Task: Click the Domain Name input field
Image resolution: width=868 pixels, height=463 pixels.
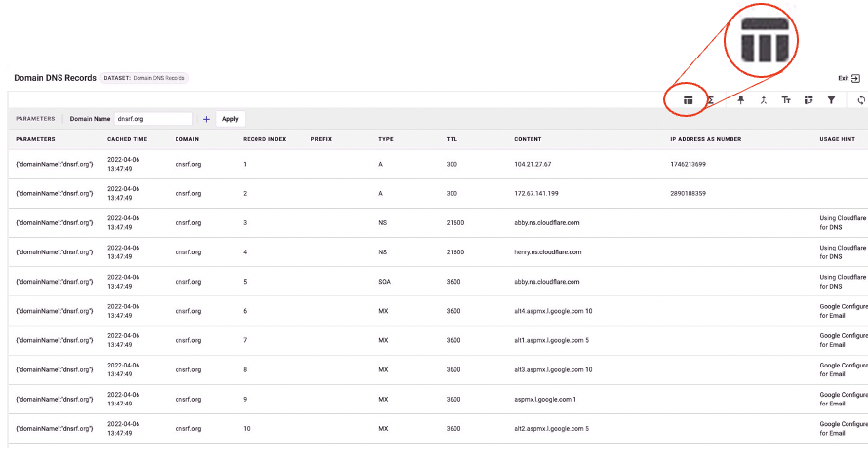Action: click(x=153, y=119)
